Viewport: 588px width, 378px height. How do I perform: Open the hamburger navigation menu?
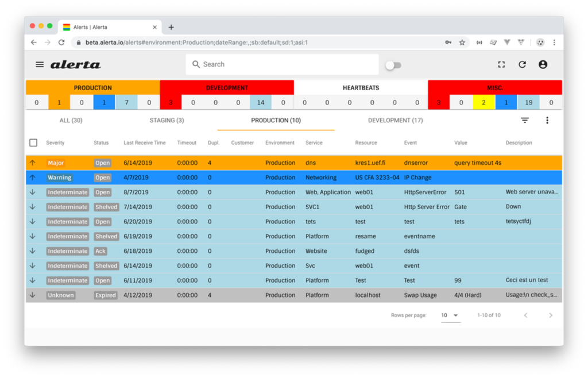[40, 64]
